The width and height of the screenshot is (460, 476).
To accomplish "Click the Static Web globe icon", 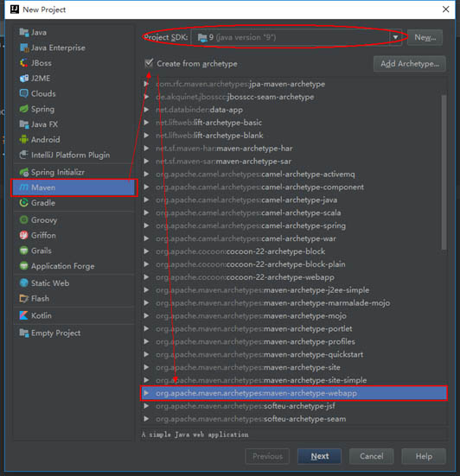I will point(23,283).
